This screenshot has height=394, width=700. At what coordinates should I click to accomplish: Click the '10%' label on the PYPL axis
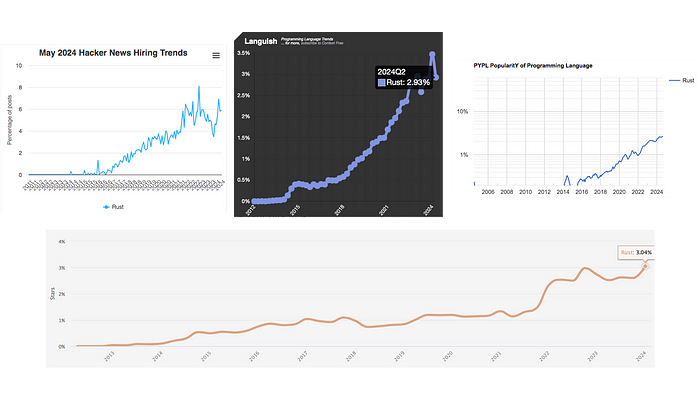pos(462,112)
